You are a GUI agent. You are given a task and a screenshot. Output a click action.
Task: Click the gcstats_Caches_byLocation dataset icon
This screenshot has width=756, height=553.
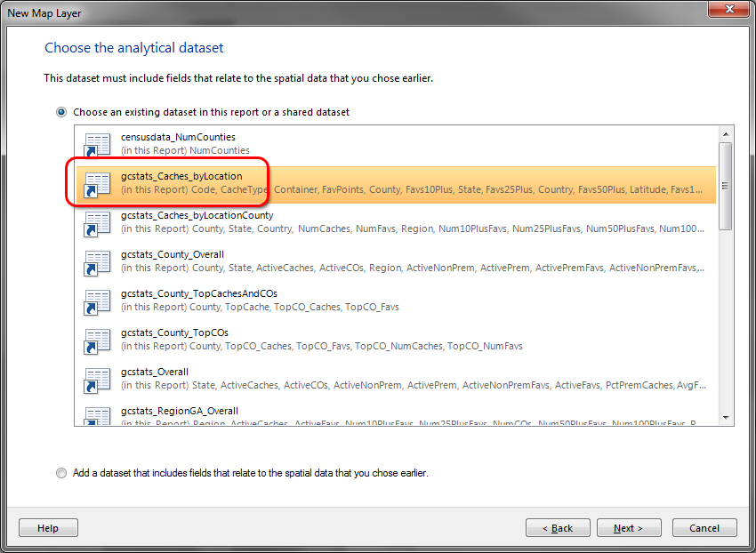97,183
